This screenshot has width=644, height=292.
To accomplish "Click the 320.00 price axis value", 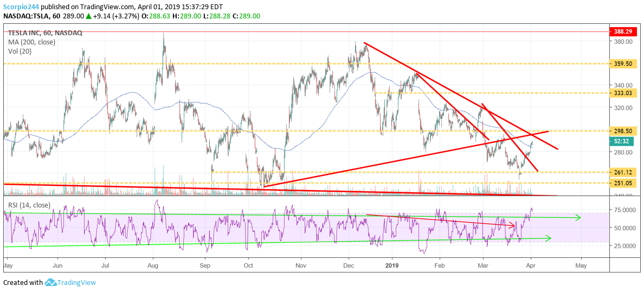I will 622,108.
